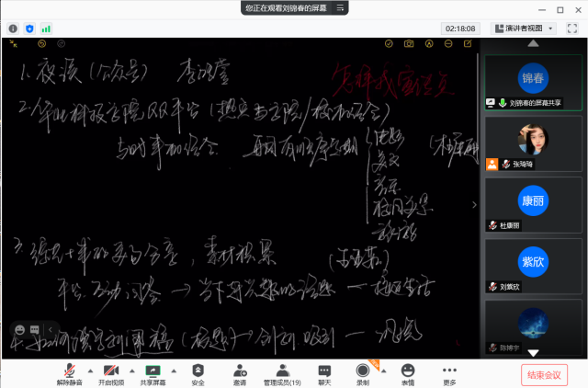The image size is (588, 388).
Task: Maximize the meeting window
Action: pos(560,10)
